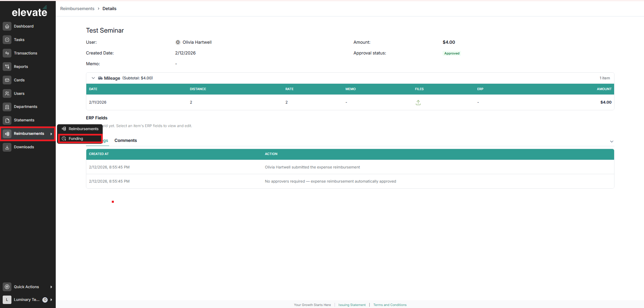Open the Terms and Conditions link
Viewport: 644px width, 308px height.
[390, 305]
